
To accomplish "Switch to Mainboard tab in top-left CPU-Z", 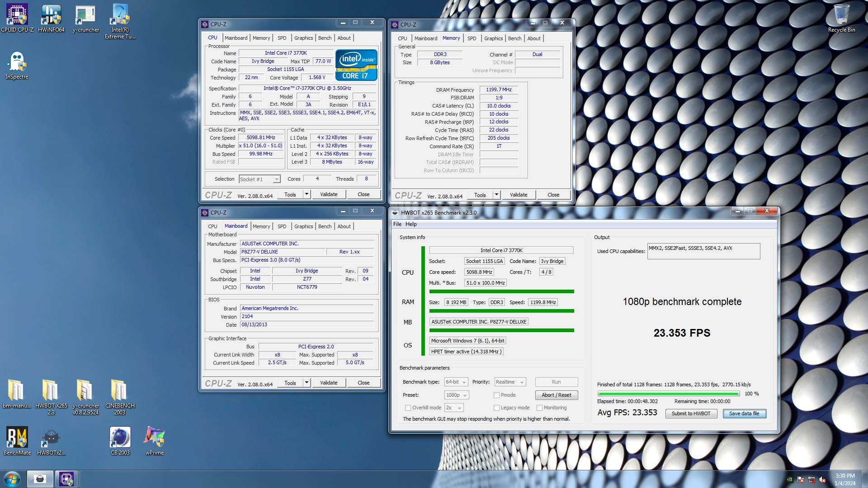I will 236,38.
